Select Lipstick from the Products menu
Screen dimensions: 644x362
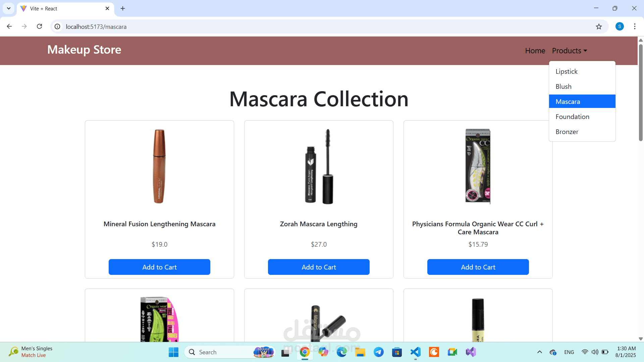coord(567,71)
